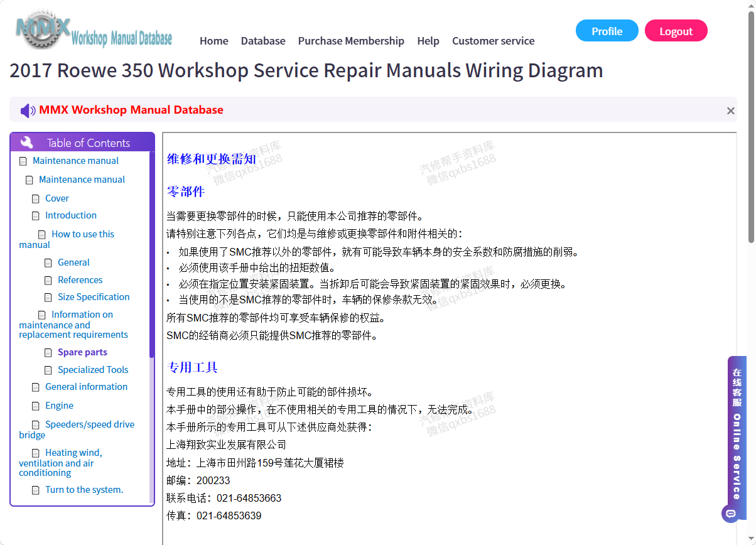Image resolution: width=756 pixels, height=545 pixels.
Task: Open Information on maintenance and replacement requirements
Action: click(x=73, y=325)
